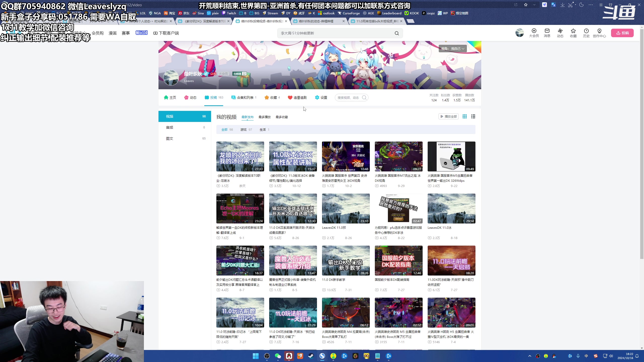Click the 赛事 nav link

pyautogui.click(x=126, y=33)
